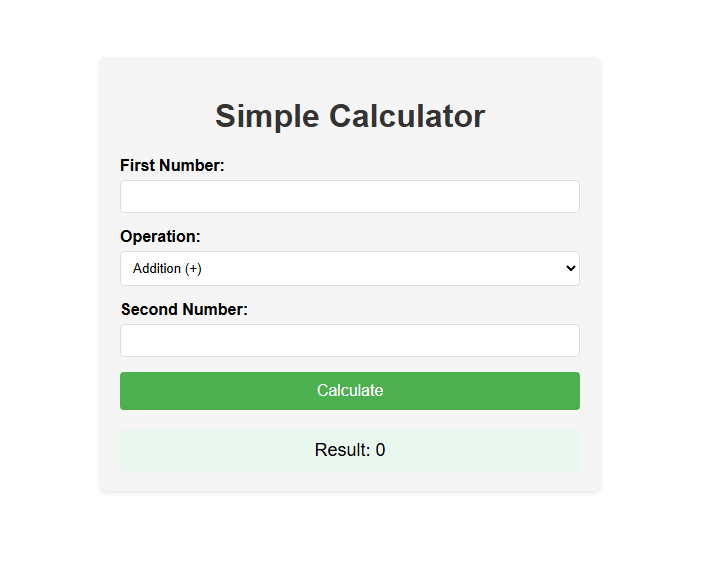The image size is (703, 582).
Task: Click the "First Number:" label
Action: tap(172, 165)
